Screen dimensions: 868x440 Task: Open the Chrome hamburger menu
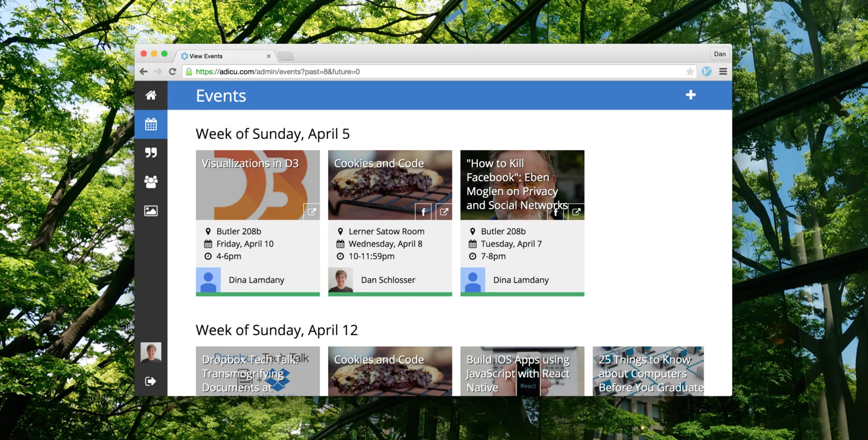click(x=723, y=72)
